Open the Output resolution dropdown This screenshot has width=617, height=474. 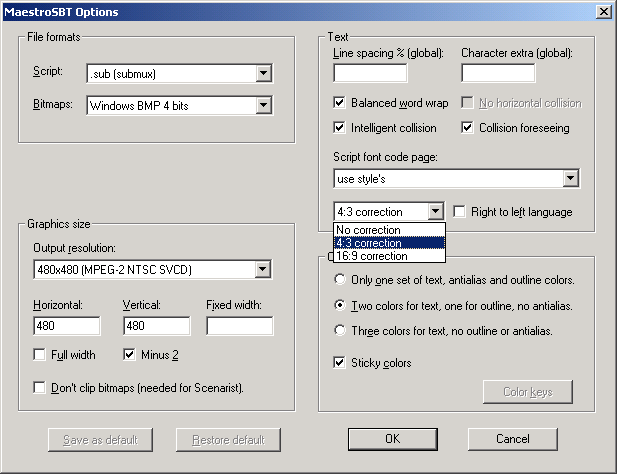point(263,269)
